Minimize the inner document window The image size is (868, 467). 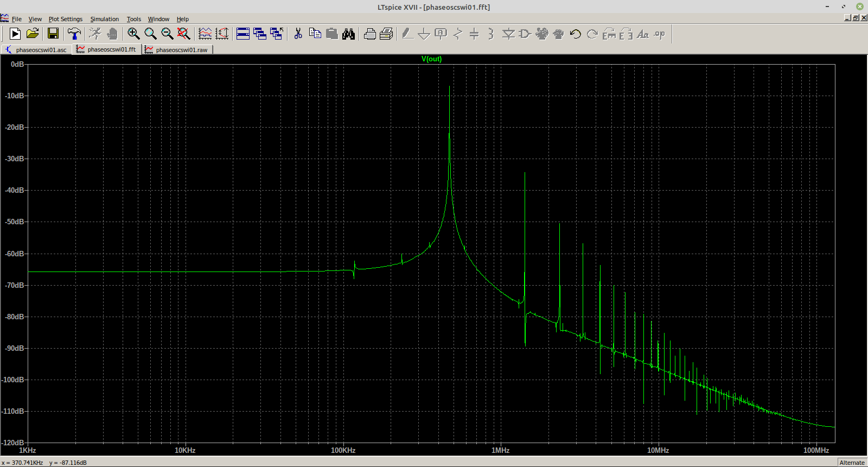(x=847, y=18)
